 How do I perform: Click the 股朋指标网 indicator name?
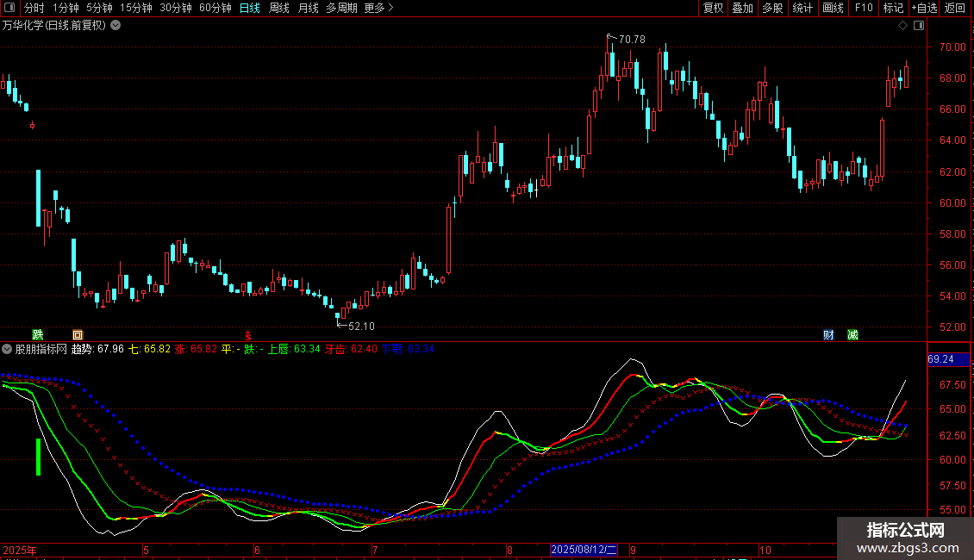pos(41,349)
